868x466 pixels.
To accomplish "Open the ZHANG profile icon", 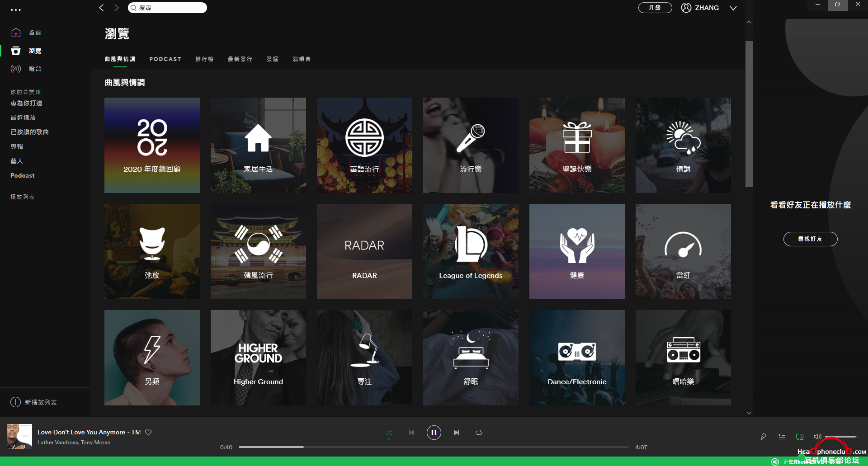I will pos(686,8).
